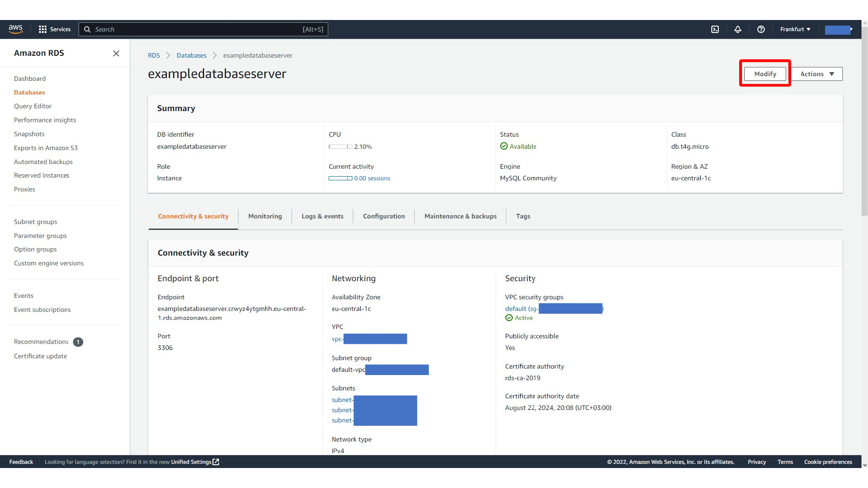Image resolution: width=868 pixels, height=488 pixels.
Task: Expand the Actions dropdown button
Action: (x=817, y=74)
